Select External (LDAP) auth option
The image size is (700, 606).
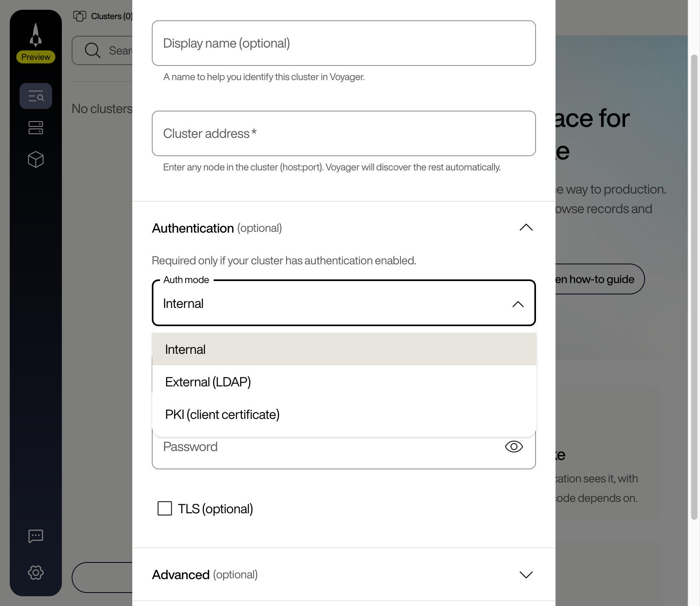tap(344, 382)
